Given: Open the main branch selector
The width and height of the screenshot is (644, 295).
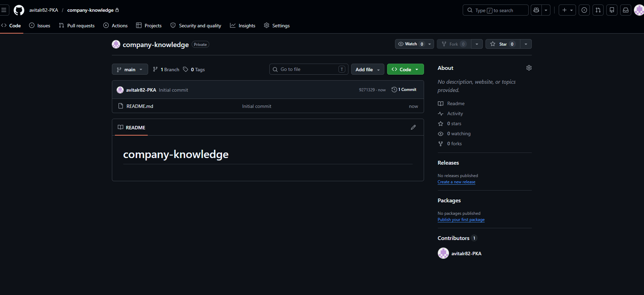Looking at the screenshot, I should pyautogui.click(x=130, y=70).
